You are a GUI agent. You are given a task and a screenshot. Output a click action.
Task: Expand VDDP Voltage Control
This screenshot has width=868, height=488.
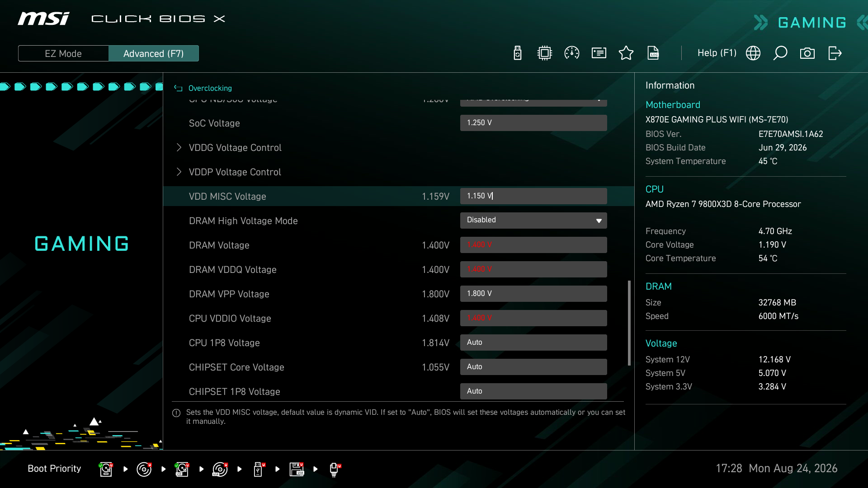coord(235,172)
